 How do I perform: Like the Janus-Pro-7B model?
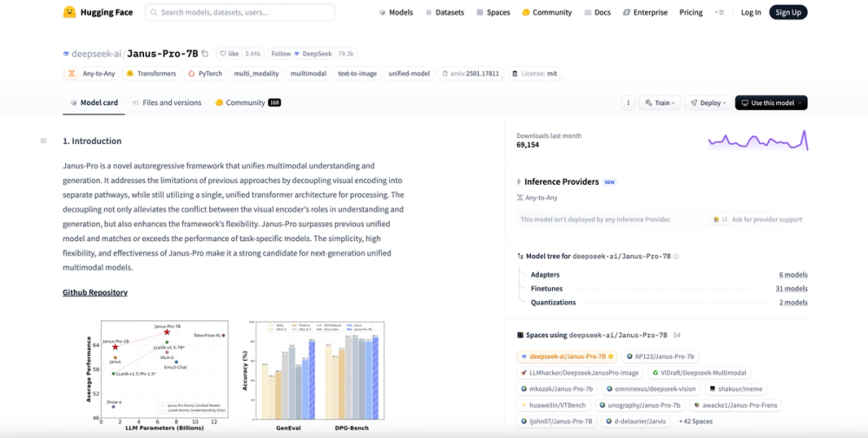229,54
